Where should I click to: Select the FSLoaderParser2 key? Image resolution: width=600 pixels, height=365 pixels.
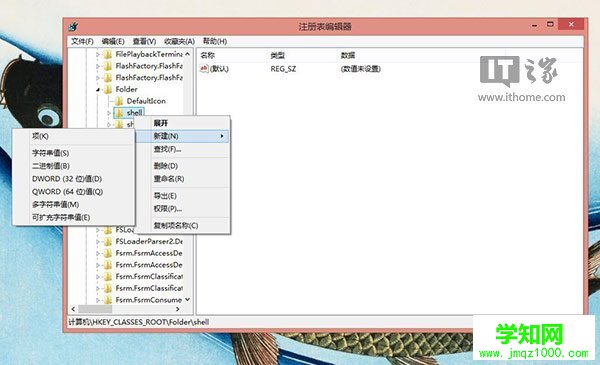[x=149, y=241]
